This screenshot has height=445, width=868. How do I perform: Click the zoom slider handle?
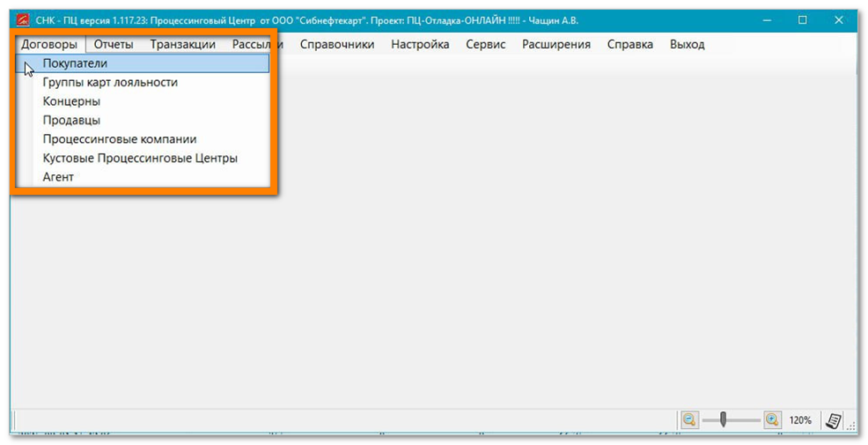[x=723, y=420]
